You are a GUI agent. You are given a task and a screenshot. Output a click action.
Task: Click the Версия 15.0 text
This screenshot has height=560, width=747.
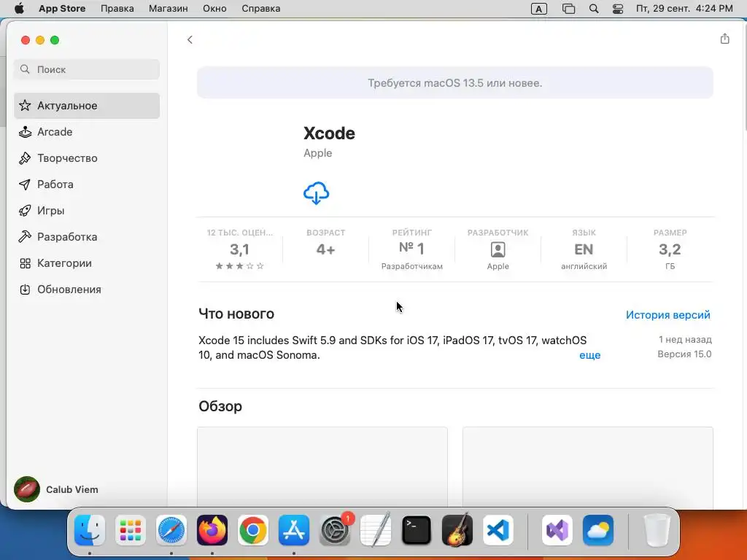click(684, 354)
